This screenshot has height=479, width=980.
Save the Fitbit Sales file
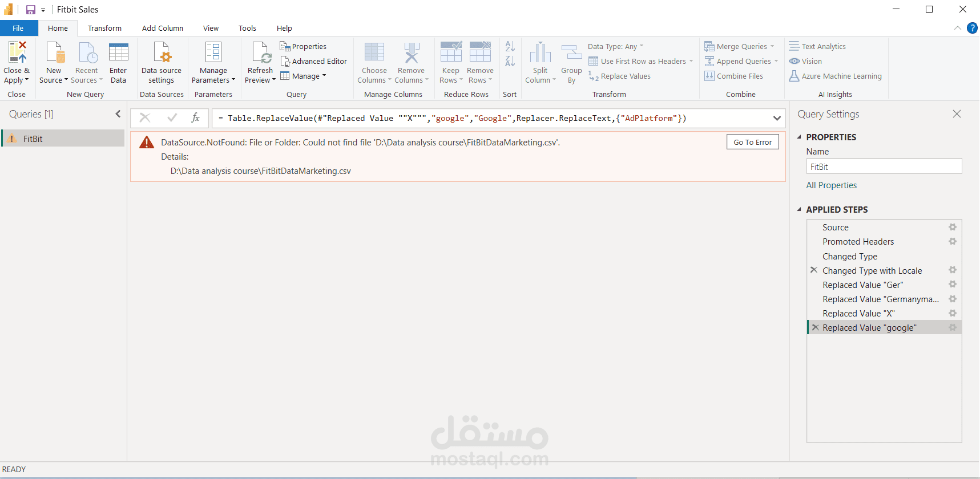click(x=30, y=10)
